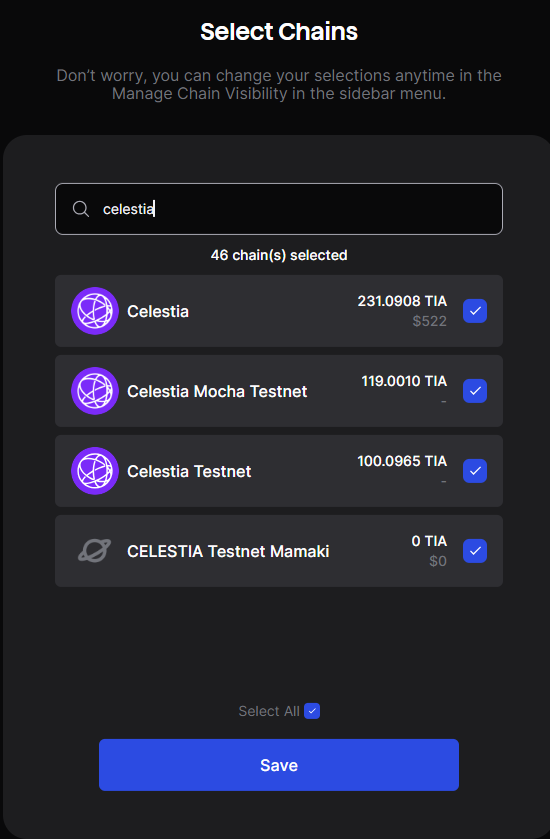Uncheck the Celestia Mocha Testnet checkbox
The width and height of the screenshot is (550, 839).
[475, 391]
